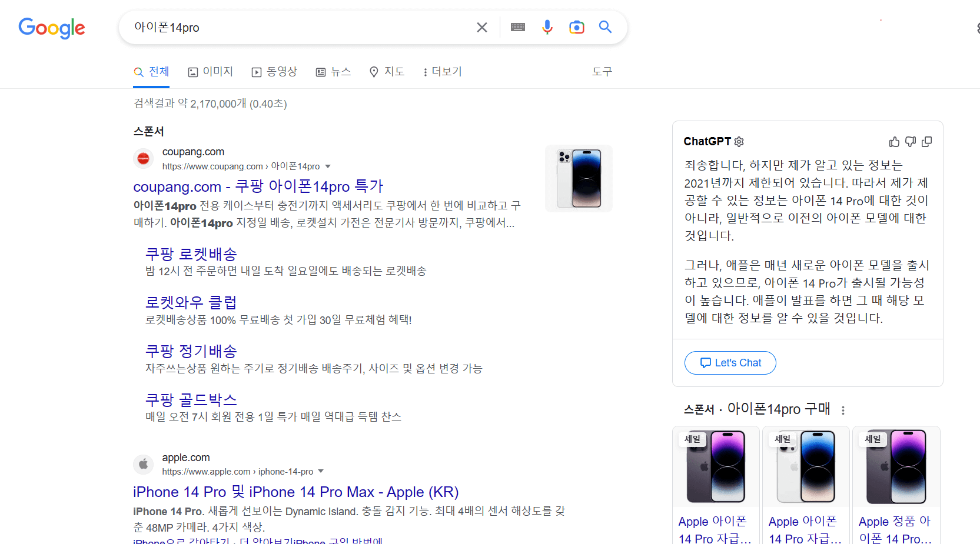Screen dimensions: 980x544
Task: Click the Let's Chat button
Action: click(730, 362)
